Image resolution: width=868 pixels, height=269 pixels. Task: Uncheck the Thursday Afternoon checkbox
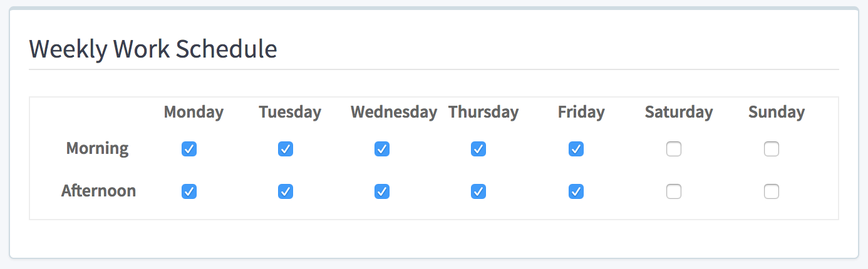tap(478, 191)
